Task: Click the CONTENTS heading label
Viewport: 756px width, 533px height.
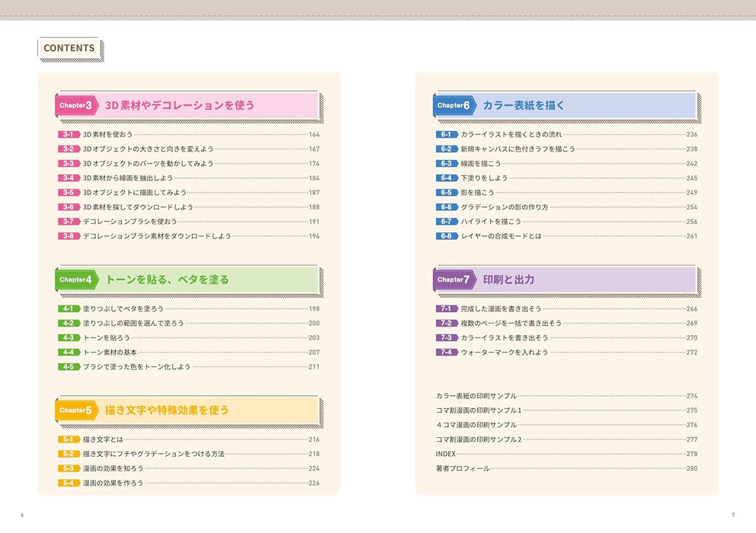Action: (69, 48)
